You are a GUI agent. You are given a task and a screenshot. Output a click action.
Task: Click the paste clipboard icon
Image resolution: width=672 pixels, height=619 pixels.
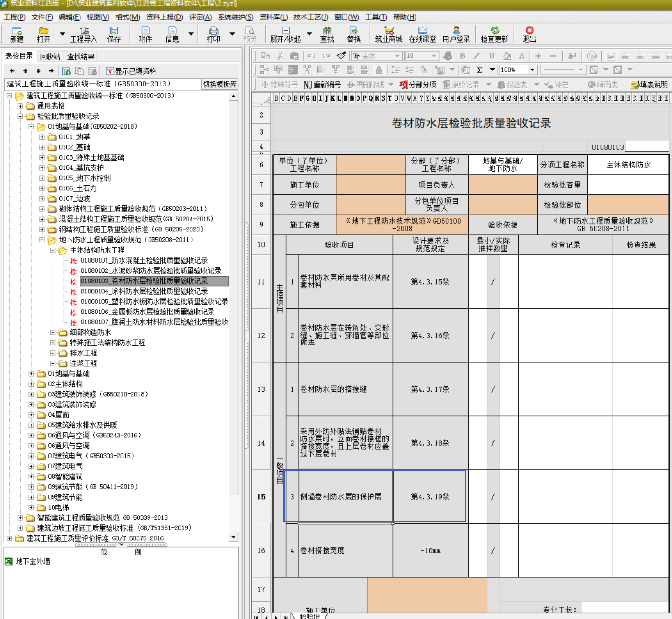295,56
